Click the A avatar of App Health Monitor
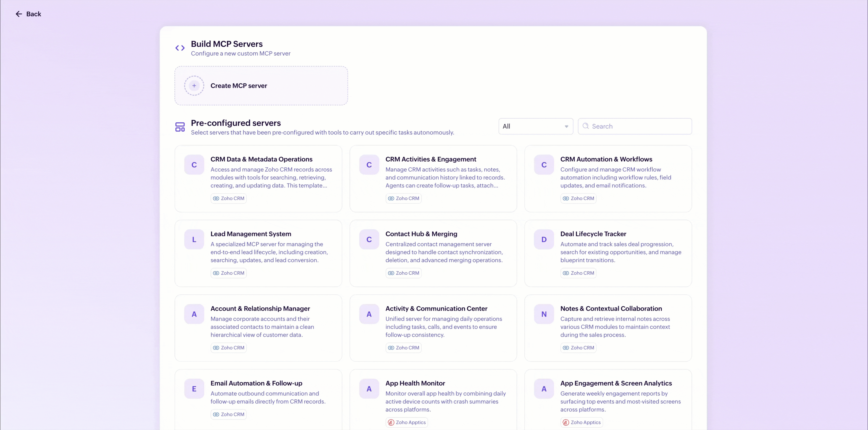The height and width of the screenshot is (430, 868). pos(369,388)
